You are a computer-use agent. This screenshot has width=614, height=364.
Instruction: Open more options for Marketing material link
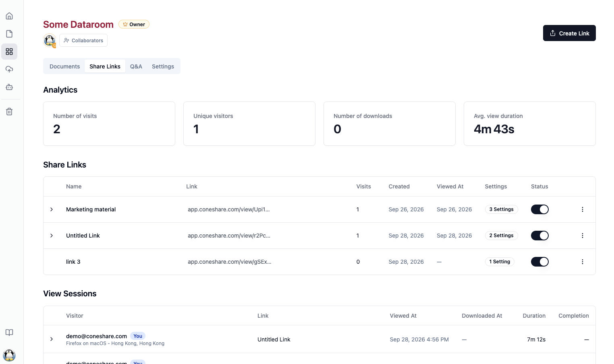coord(582,209)
